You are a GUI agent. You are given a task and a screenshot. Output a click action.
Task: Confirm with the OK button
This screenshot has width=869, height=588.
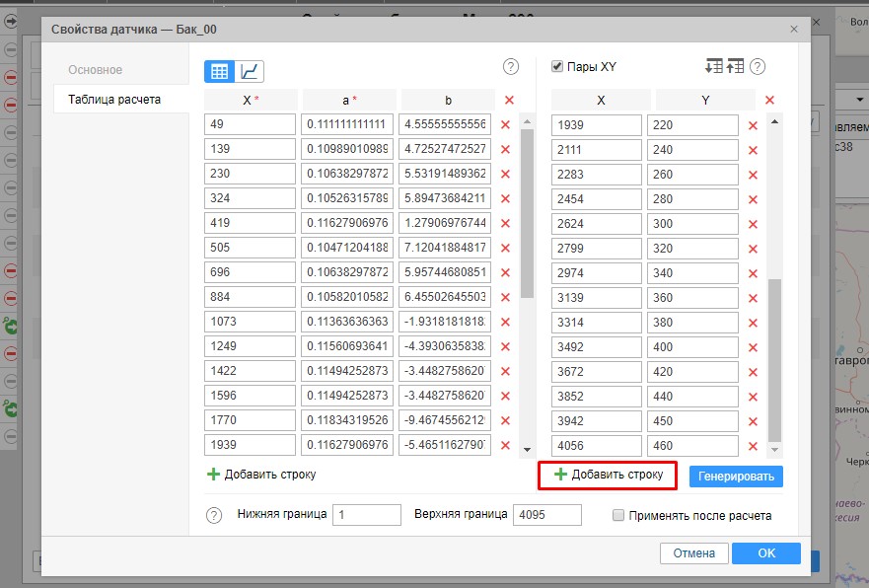point(765,553)
